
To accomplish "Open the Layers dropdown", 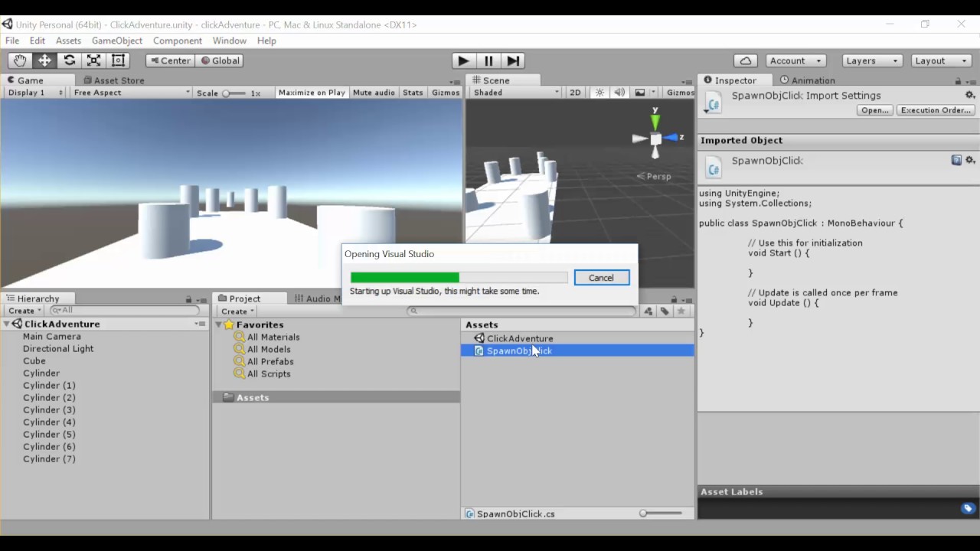I will (872, 60).
